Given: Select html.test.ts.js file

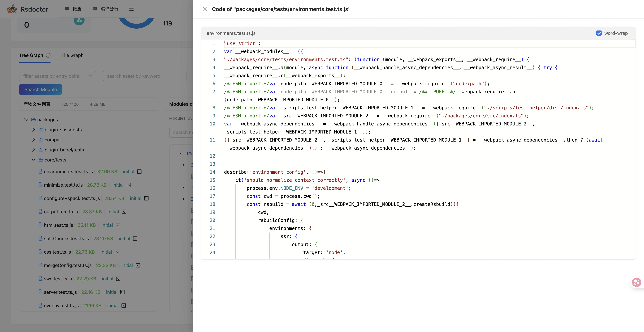Looking at the screenshot, I should (x=59, y=225).
